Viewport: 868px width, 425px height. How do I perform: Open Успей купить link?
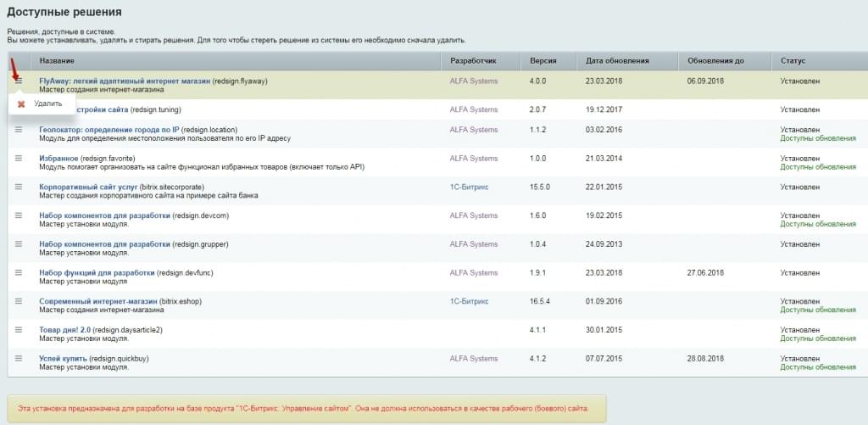(63, 359)
